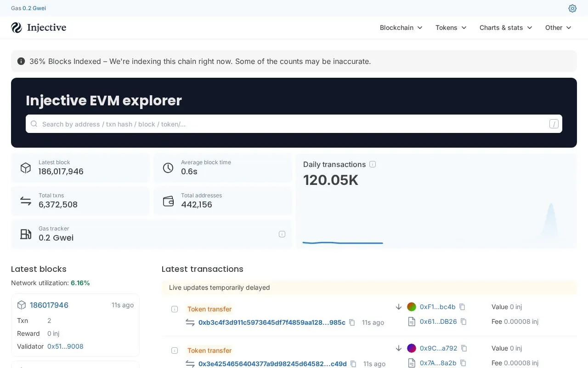588x368 pixels.
Task: Open the settings gear icon
Action: tap(572, 8)
